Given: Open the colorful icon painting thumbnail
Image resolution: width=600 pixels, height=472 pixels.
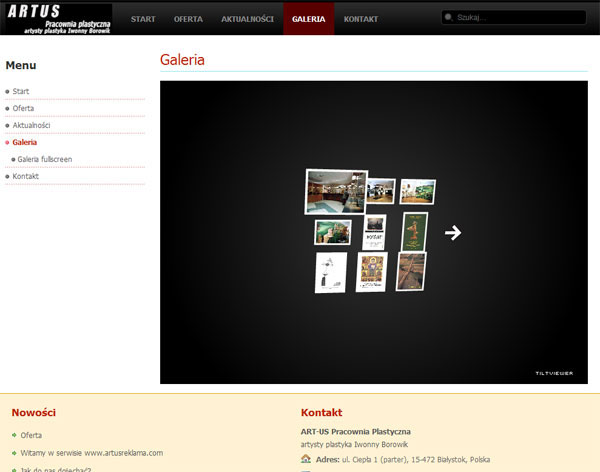Looking at the screenshot, I should (x=372, y=272).
